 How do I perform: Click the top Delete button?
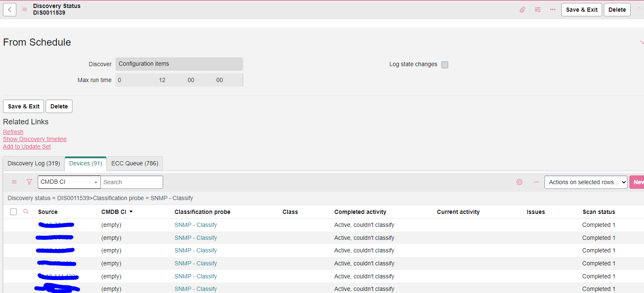[x=617, y=10]
